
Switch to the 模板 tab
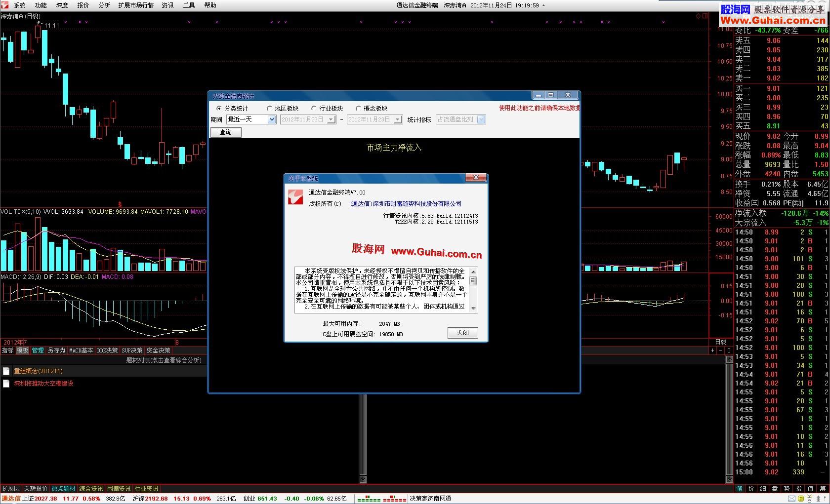[x=22, y=350]
